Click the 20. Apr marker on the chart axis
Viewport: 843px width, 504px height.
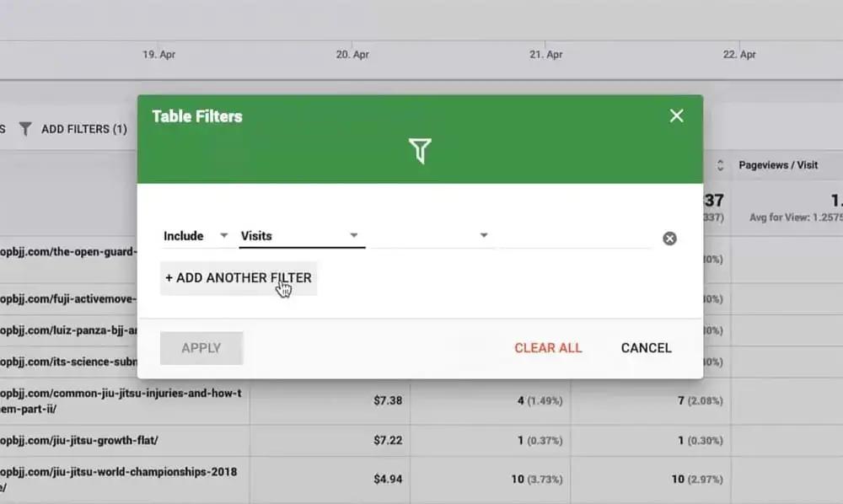point(352,54)
